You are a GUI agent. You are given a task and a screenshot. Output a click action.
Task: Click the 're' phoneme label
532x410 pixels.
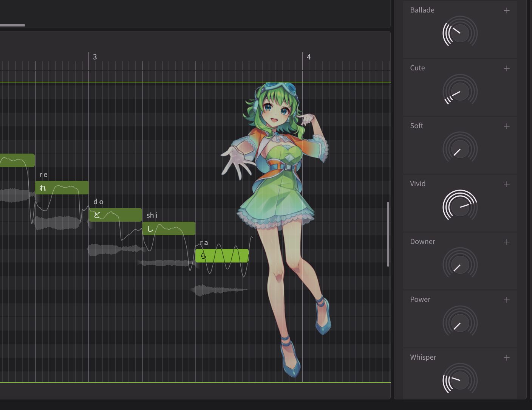coord(43,175)
